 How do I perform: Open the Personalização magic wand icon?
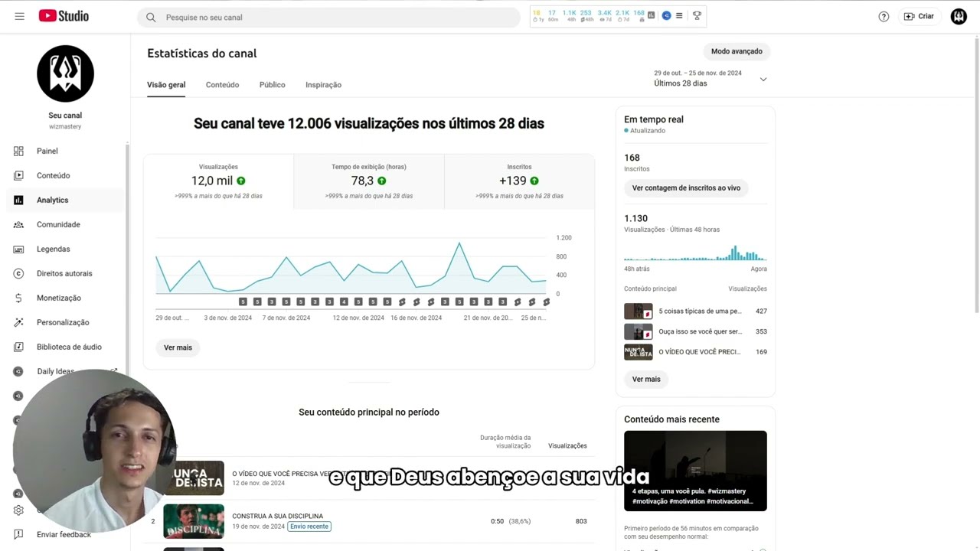point(18,322)
